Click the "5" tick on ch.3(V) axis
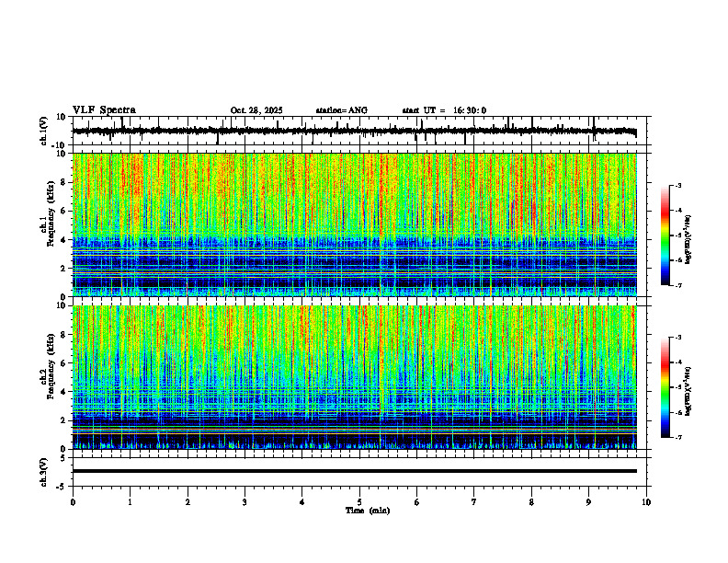Image resolution: width=728 pixels, height=563 pixels. point(64,458)
